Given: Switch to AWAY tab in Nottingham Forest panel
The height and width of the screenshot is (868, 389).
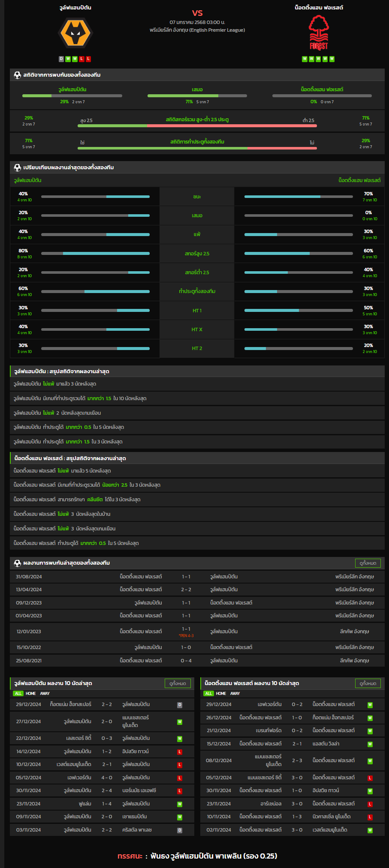Looking at the screenshot, I should [x=235, y=693].
